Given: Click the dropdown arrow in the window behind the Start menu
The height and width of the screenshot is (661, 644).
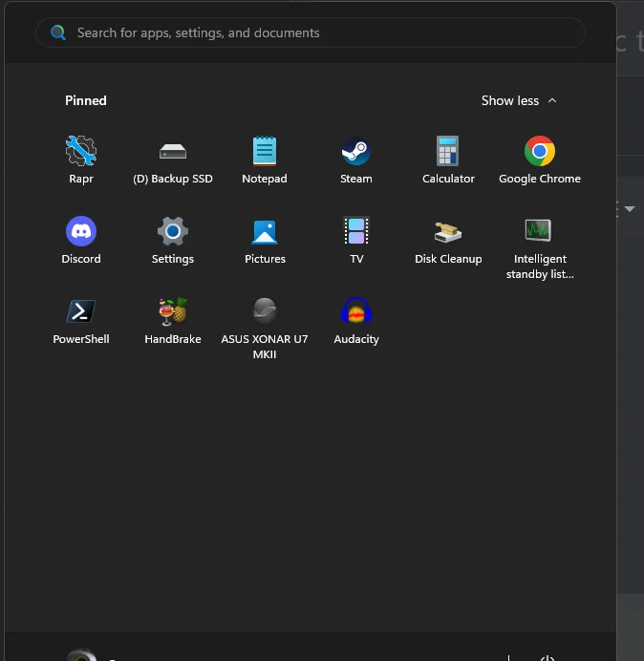Looking at the screenshot, I should tap(630, 208).
